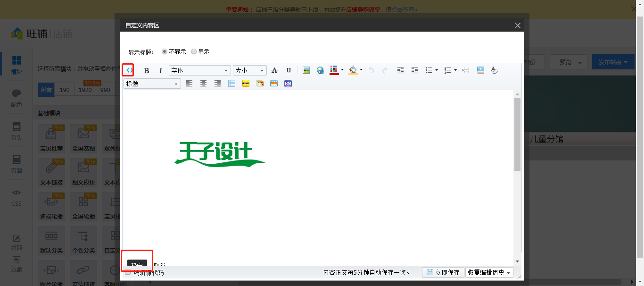Click the 王子设计 logo image in editor
The image size is (644, 286).
219,154
